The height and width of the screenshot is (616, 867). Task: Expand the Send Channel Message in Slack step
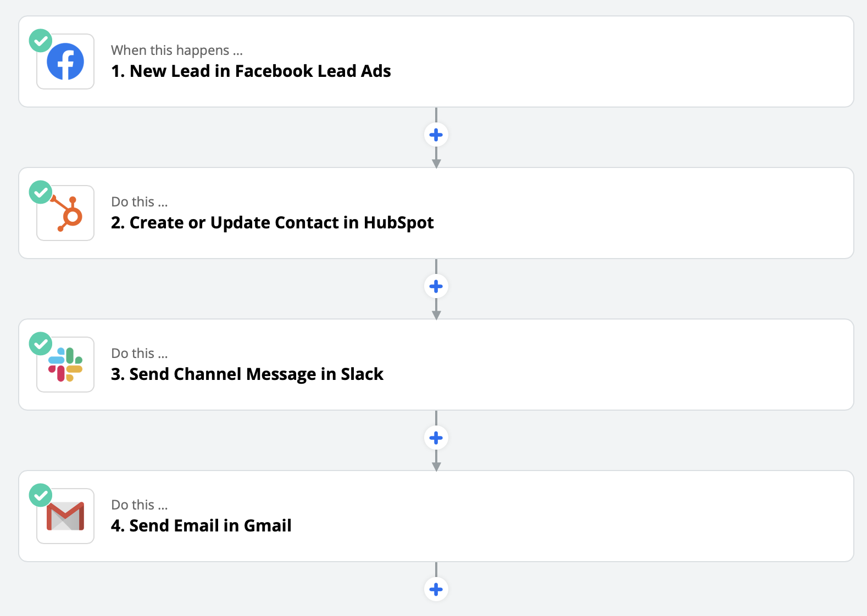coord(247,374)
